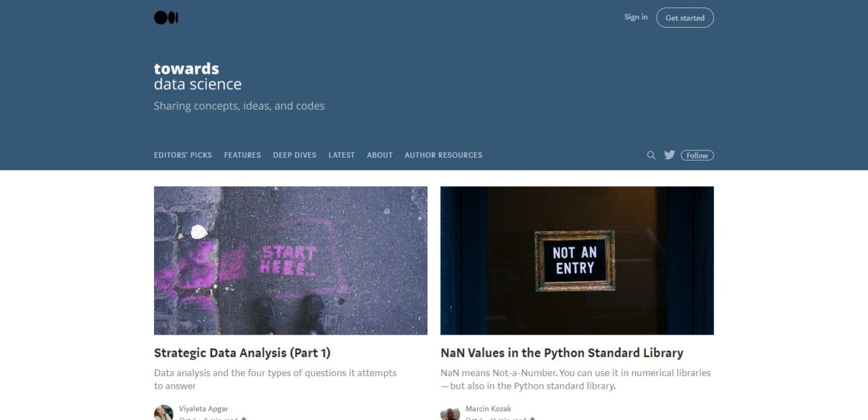Click the tagline "Sharing concepts, ideas, and codes"
868x420 pixels.
click(x=239, y=106)
